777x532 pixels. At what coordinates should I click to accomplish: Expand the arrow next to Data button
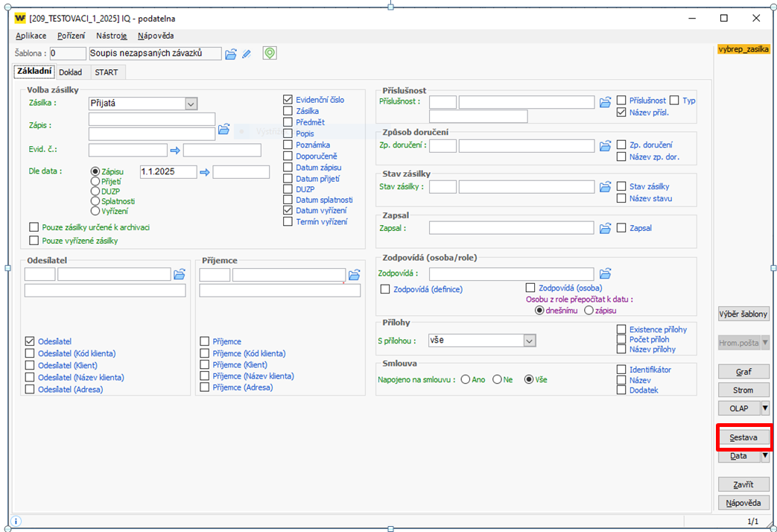pos(765,456)
